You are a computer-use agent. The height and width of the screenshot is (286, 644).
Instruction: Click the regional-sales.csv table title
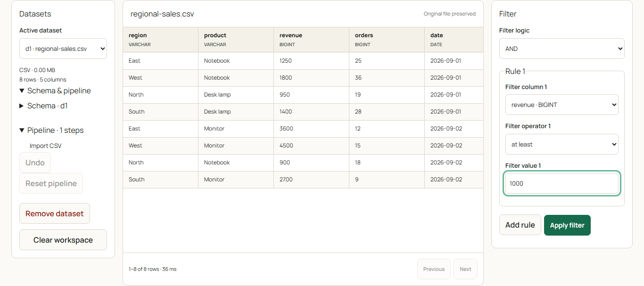tap(162, 14)
